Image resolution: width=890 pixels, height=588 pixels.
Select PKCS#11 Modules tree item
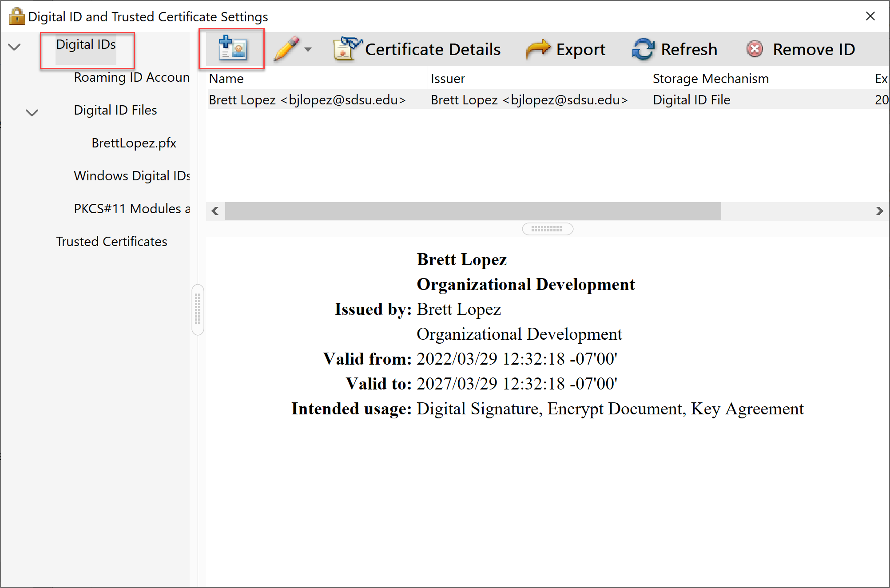(131, 209)
